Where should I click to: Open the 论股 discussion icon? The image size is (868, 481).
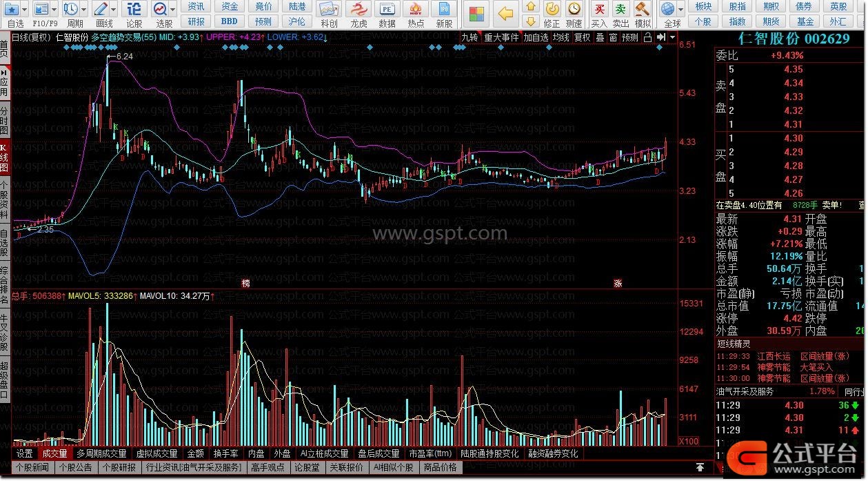(134, 9)
